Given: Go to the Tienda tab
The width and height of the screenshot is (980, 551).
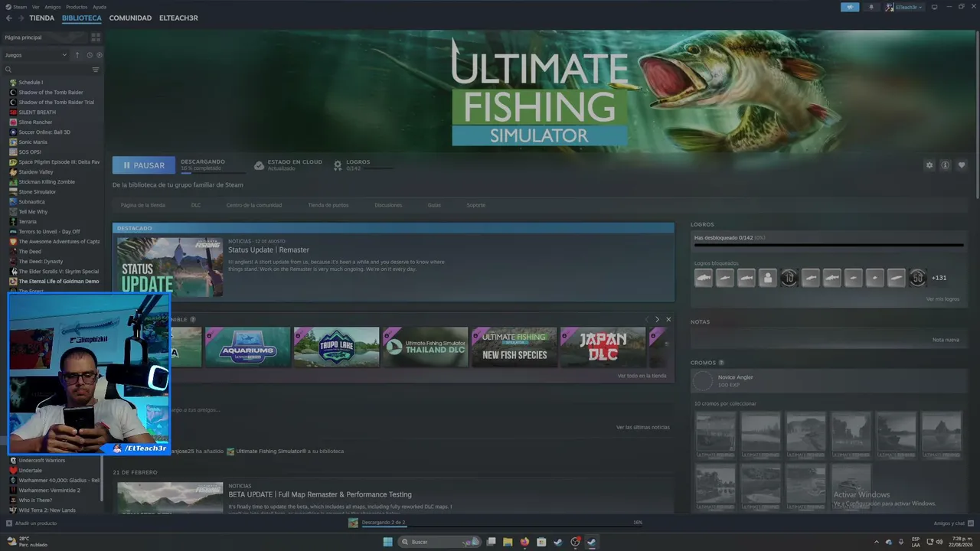Looking at the screenshot, I should (x=42, y=18).
